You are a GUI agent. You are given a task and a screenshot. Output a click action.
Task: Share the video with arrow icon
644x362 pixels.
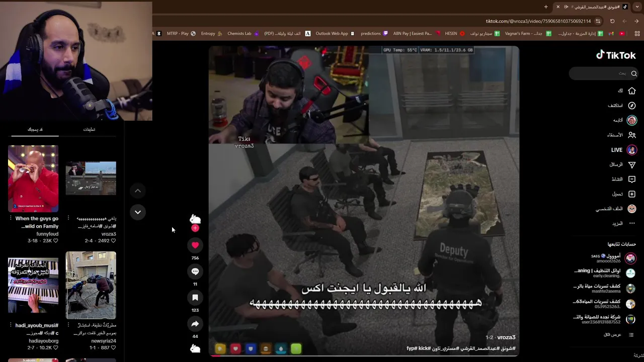click(x=195, y=323)
